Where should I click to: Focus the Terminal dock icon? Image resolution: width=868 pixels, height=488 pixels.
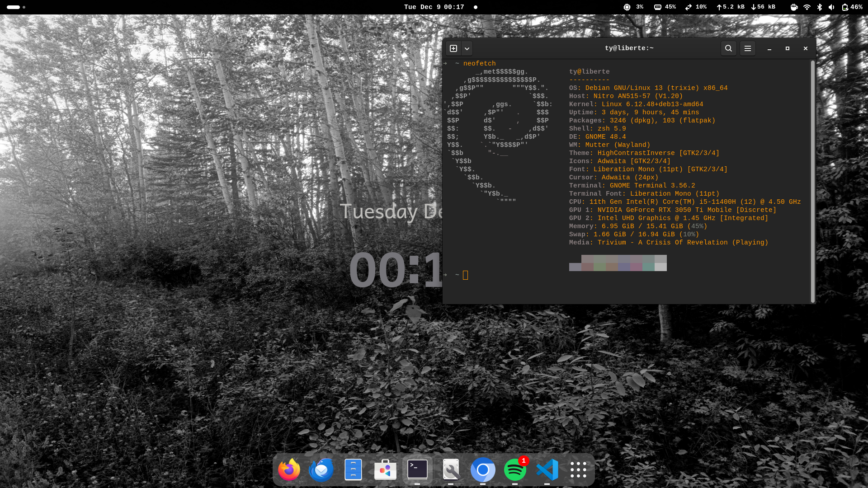(x=417, y=470)
